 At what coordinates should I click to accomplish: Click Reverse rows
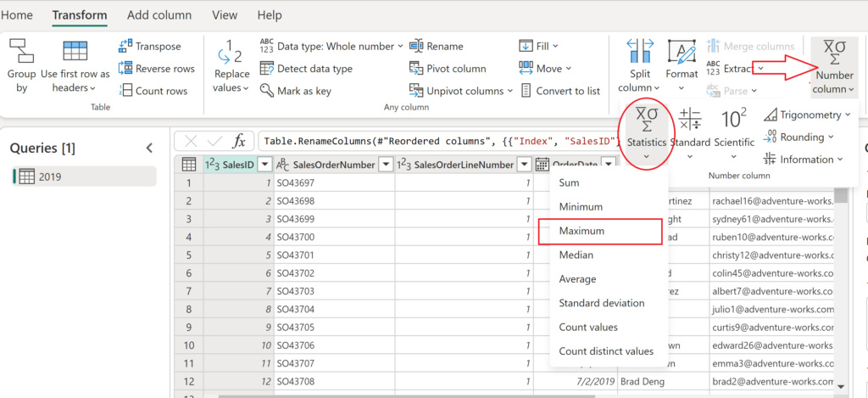tap(157, 69)
